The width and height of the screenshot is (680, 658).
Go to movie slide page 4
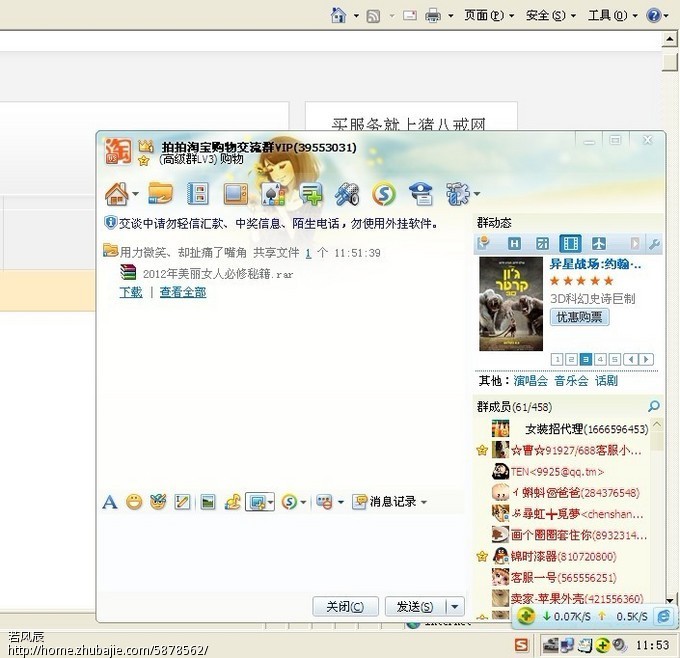tap(600, 359)
